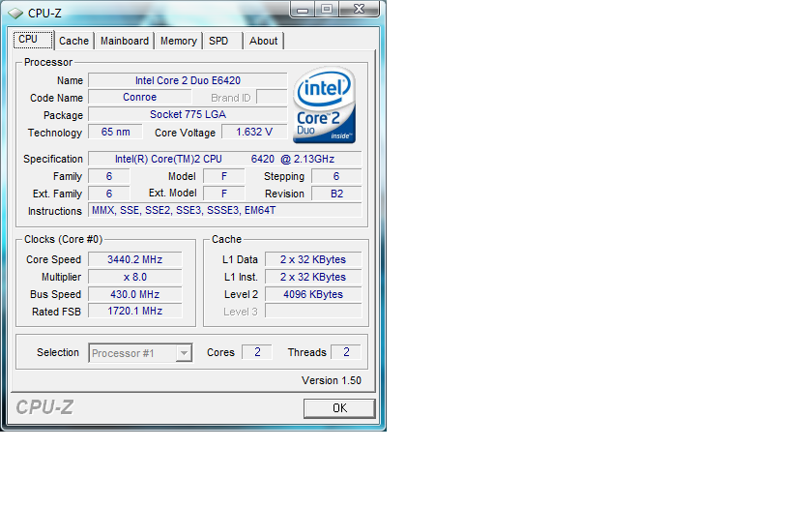The width and height of the screenshot is (812, 508).
Task: Click the Ext. Model value F
Action: coord(223,194)
